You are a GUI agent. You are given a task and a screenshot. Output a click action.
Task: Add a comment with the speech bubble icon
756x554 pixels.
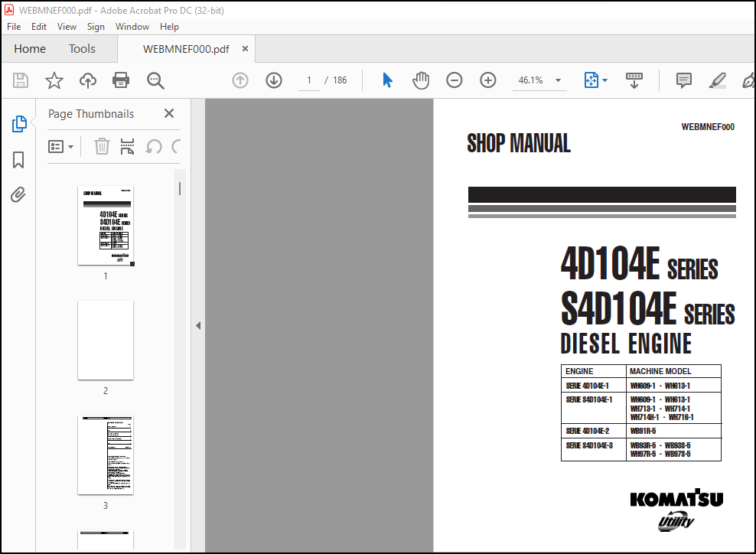pyautogui.click(x=683, y=80)
